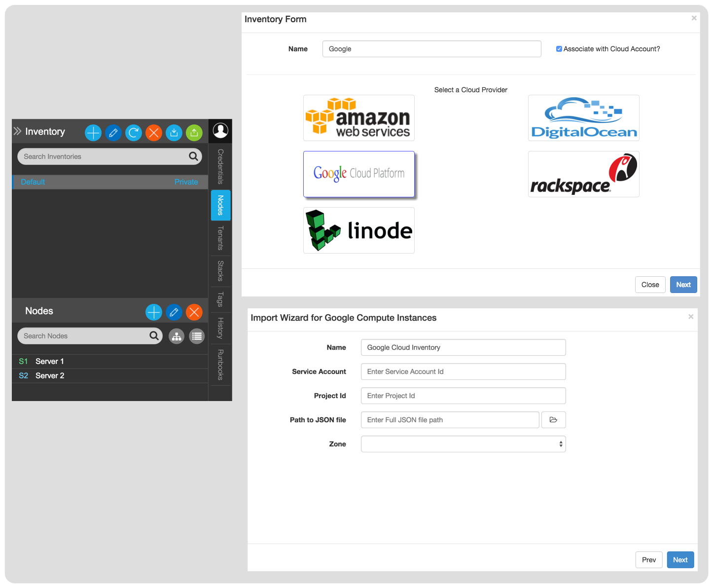Choose the Google Cloud Platform provider

point(359,174)
